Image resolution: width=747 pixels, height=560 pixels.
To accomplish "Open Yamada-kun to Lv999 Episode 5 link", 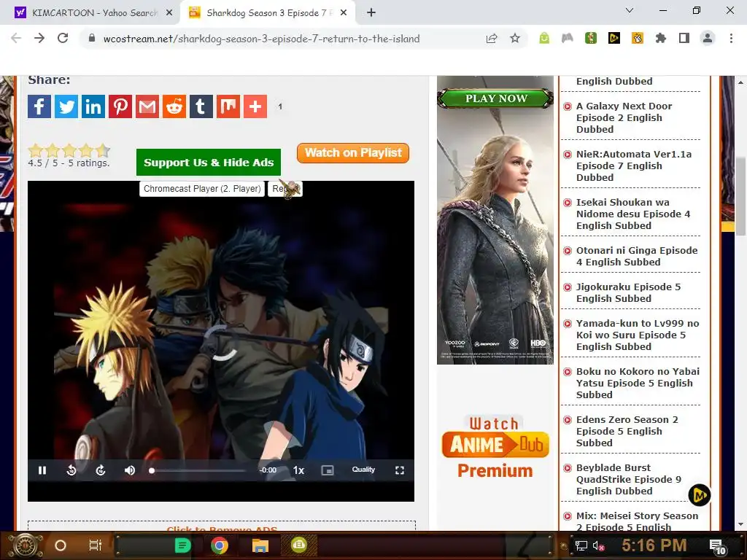I will [638, 335].
